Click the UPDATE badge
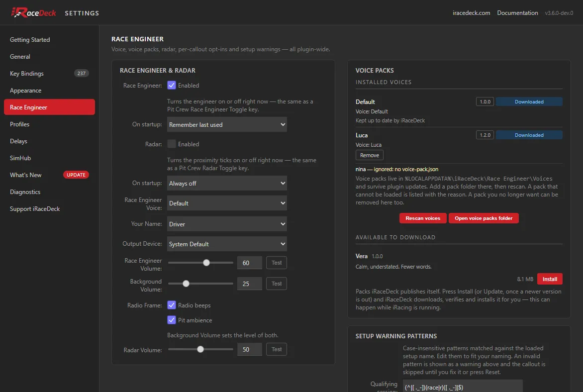 point(76,175)
